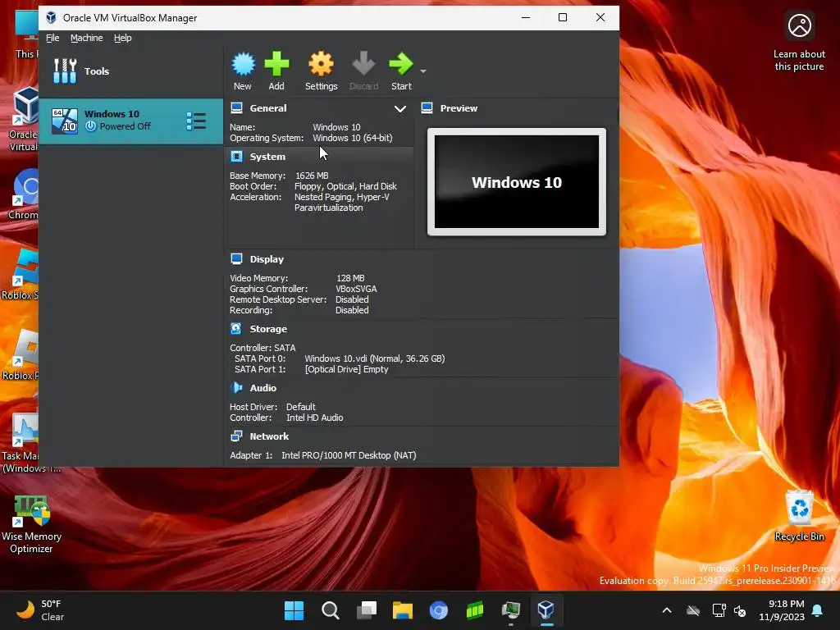The width and height of the screenshot is (840, 630).
Task: Click the 'Learn about this picture' icon
Action: click(x=799, y=25)
